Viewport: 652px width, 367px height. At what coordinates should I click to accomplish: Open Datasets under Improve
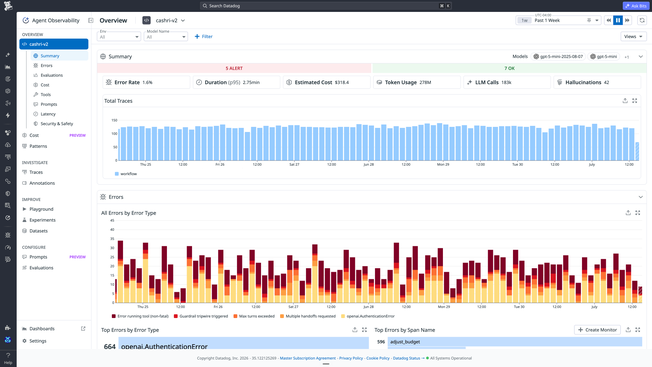click(54, 231)
